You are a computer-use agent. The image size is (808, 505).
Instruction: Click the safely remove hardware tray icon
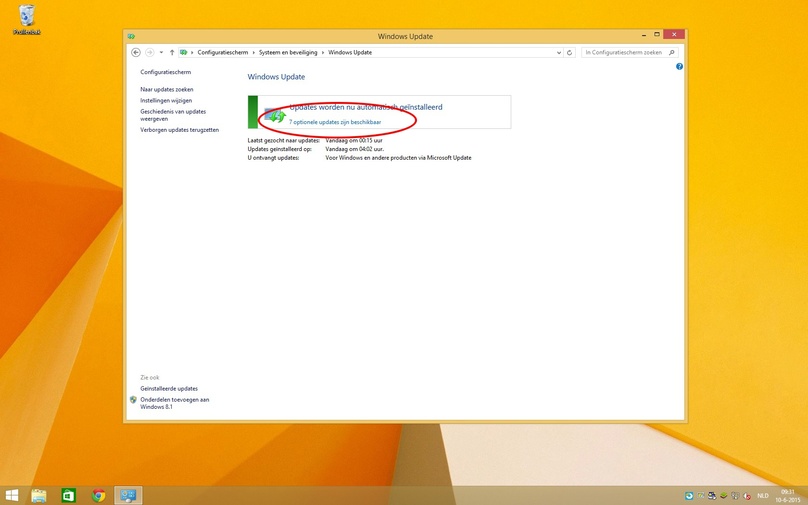tap(712, 496)
